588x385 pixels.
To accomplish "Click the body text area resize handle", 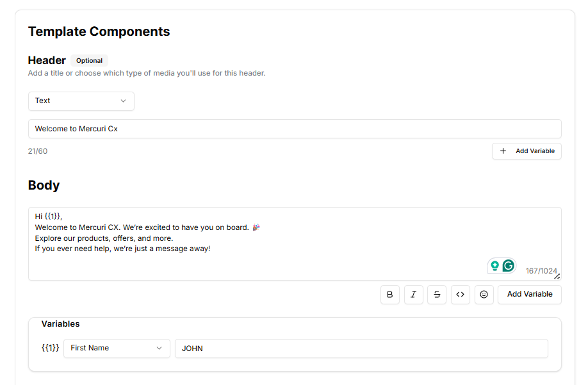I will (557, 276).
